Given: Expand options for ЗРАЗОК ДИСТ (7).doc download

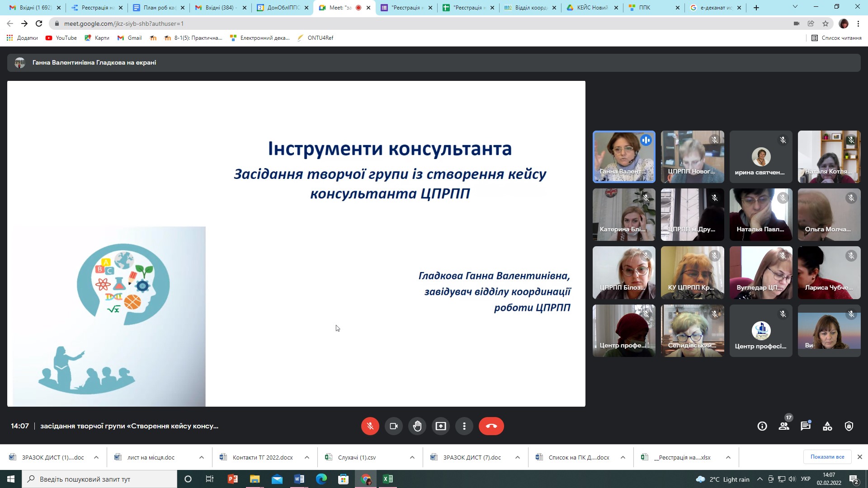Looking at the screenshot, I should pyautogui.click(x=518, y=457).
